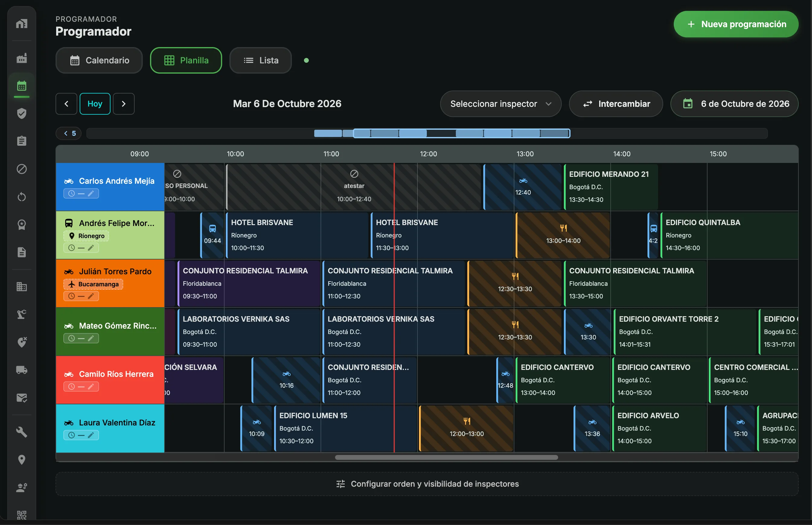This screenshot has width=812, height=525.
Task: Click the highlighted timeline overview range slider
Action: pyautogui.click(x=462, y=133)
